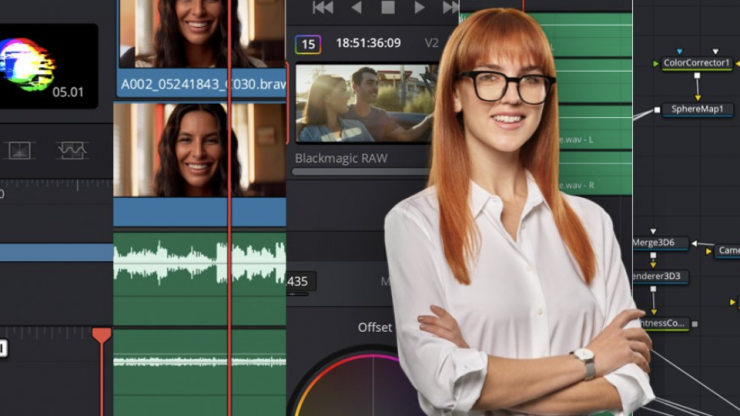Click the red playhead marker handle
Screen dimensions: 740x416
click(x=102, y=336)
